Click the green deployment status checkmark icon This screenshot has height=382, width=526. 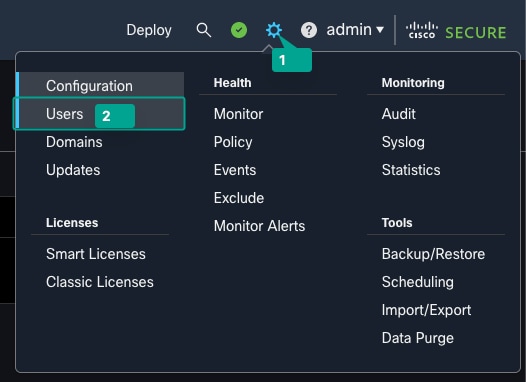tap(239, 30)
